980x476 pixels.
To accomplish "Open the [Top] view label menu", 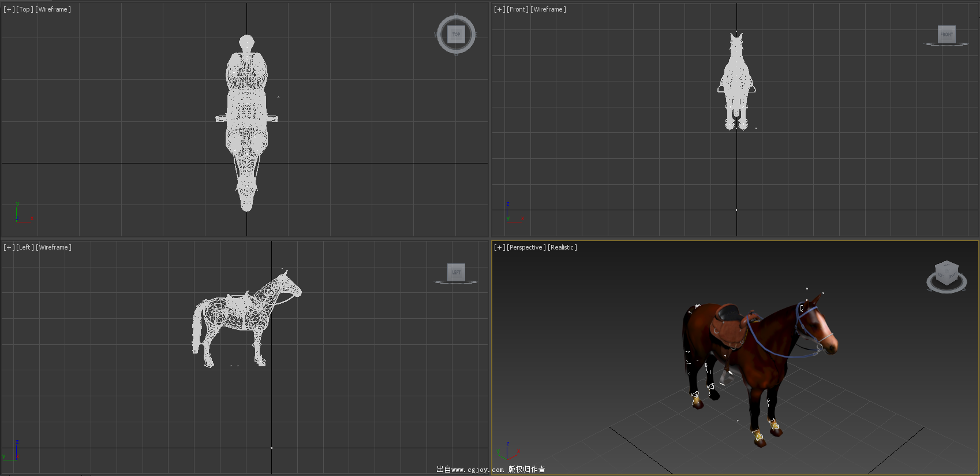I will click(x=25, y=9).
